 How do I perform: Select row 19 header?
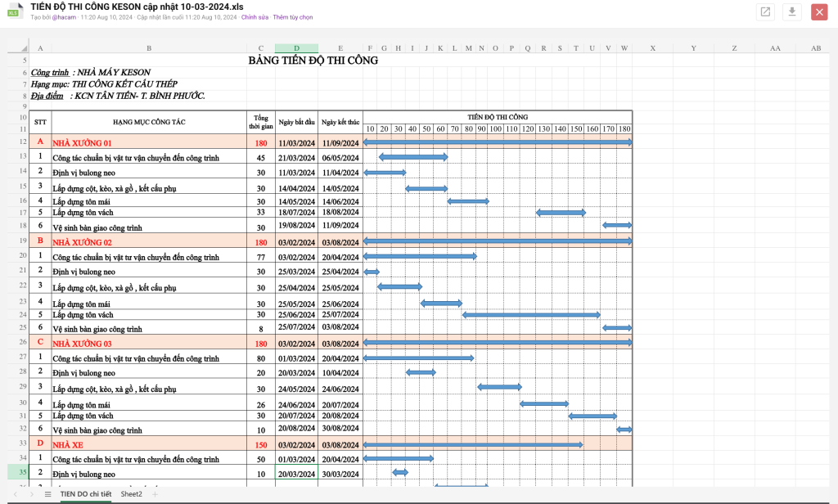[x=18, y=241]
